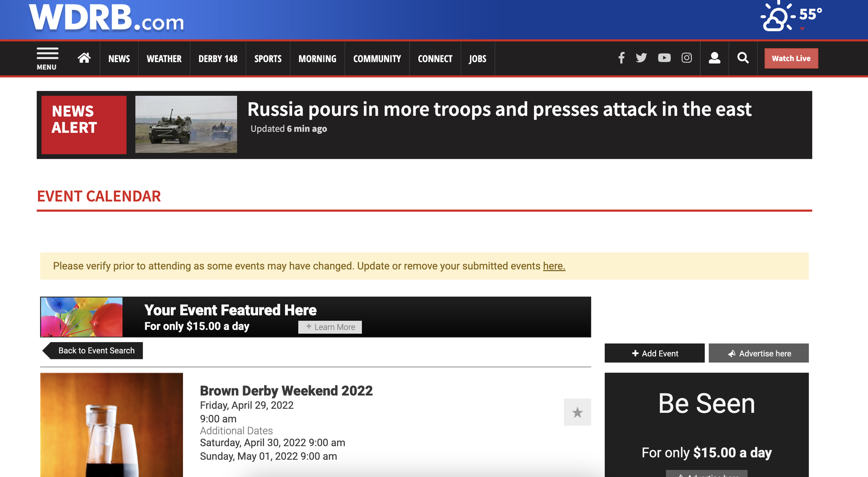Open the site search magnifier icon

point(743,58)
